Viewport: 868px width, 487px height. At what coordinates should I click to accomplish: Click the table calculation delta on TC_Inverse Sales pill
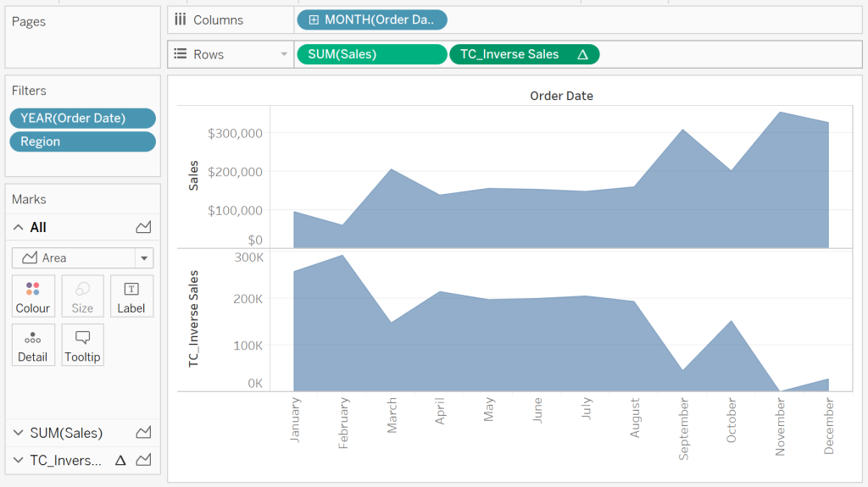pyautogui.click(x=582, y=54)
